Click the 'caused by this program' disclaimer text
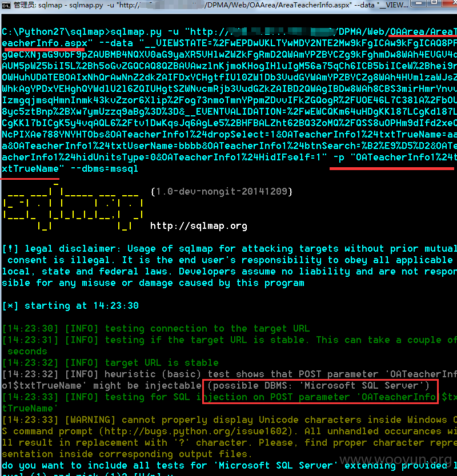 [242, 283]
